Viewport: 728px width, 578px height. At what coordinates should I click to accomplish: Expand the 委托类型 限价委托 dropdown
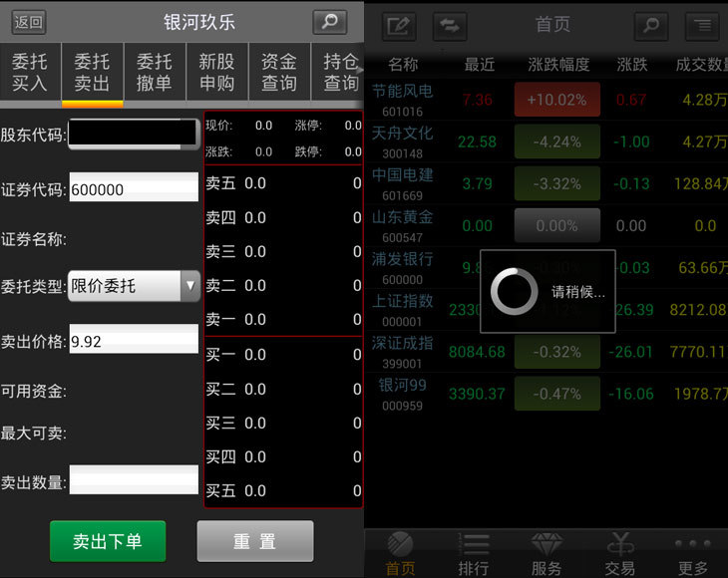134,286
